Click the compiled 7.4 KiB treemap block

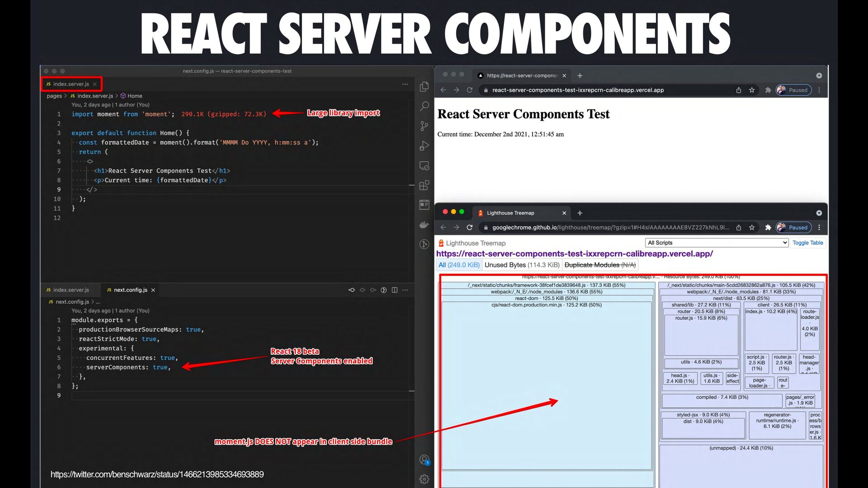[x=722, y=401]
